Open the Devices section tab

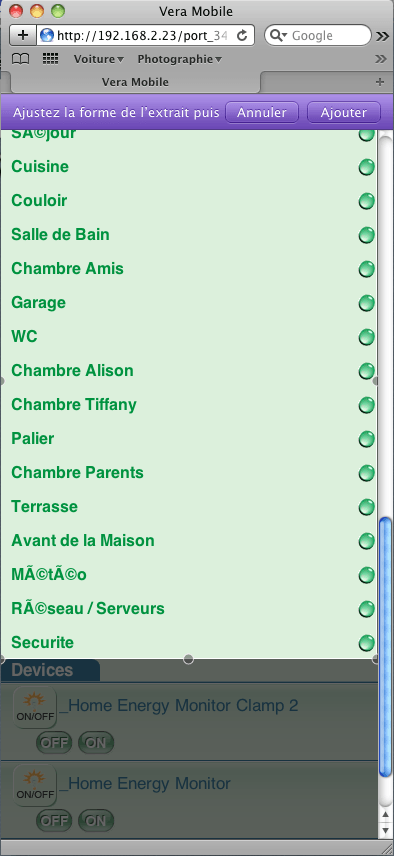(50, 670)
